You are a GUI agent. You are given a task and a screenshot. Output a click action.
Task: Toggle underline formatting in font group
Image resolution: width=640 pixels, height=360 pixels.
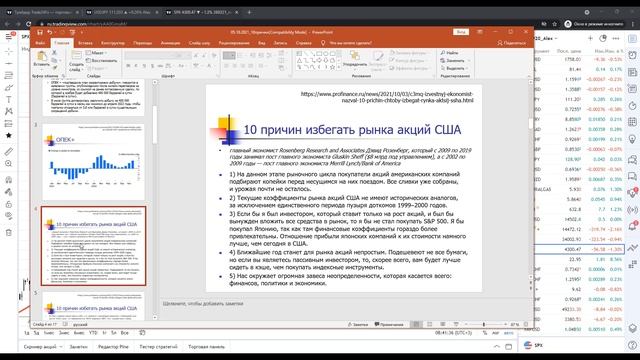click(144, 66)
